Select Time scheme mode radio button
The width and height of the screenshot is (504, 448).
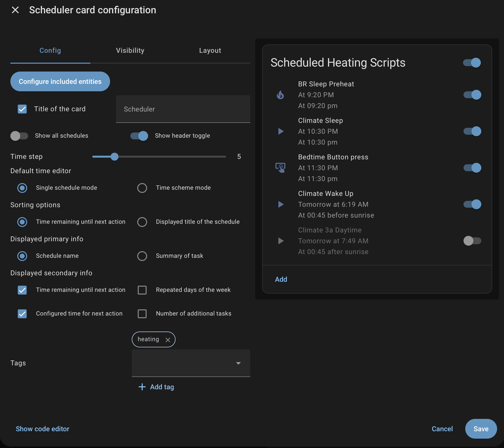[x=142, y=188]
